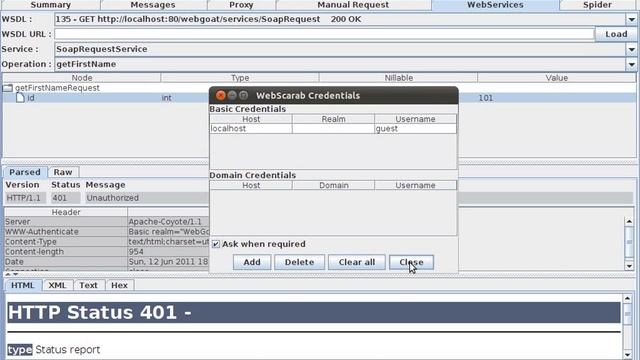Click the Delete button
Image resolution: width=640 pixels, height=360 pixels.
click(299, 262)
